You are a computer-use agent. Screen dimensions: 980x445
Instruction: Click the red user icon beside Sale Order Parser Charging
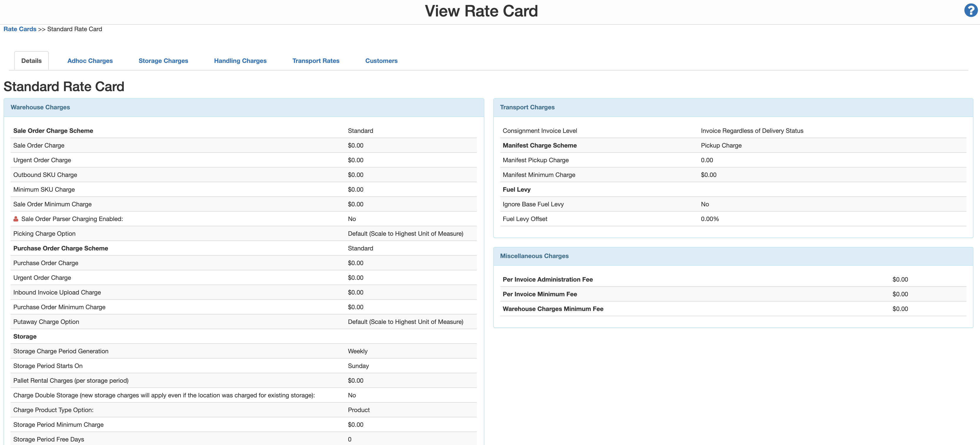pyautogui.click(x=16, y=219)
